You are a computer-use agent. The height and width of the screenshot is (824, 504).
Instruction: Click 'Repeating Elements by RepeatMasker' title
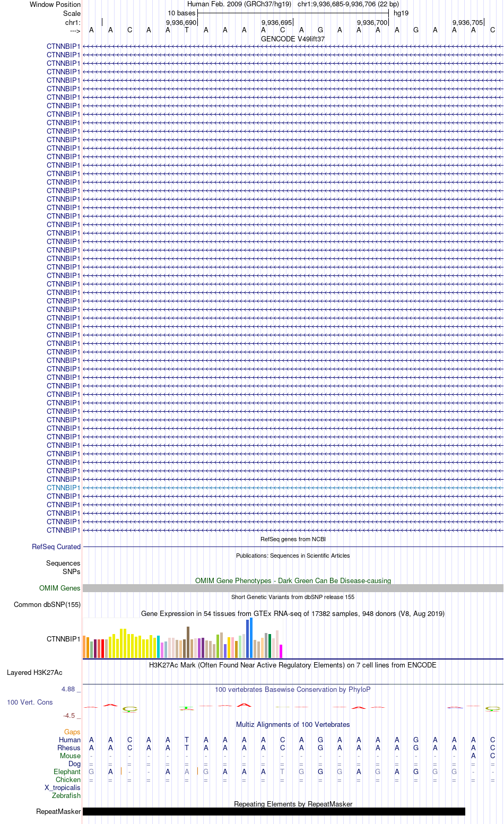tap(293, 804)
